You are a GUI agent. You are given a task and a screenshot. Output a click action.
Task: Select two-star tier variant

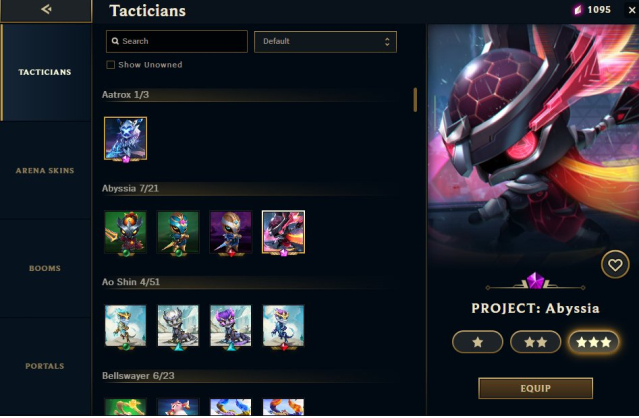[x=535, y=342]
